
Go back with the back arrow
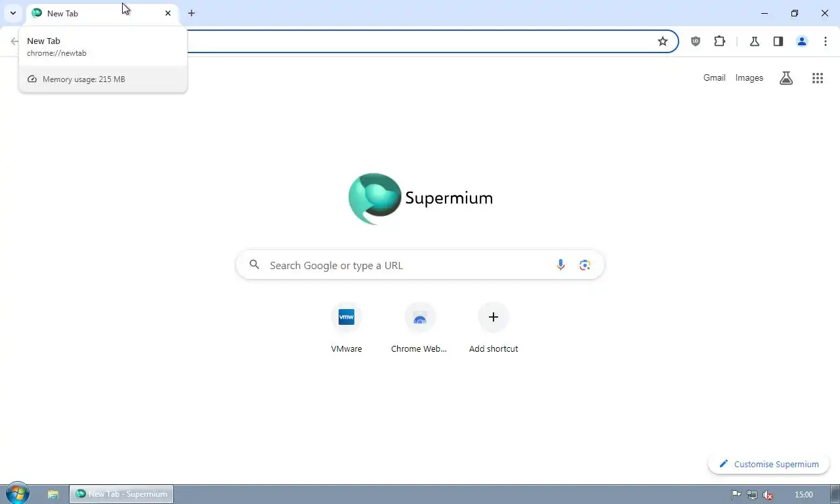[x=14, y=41]
